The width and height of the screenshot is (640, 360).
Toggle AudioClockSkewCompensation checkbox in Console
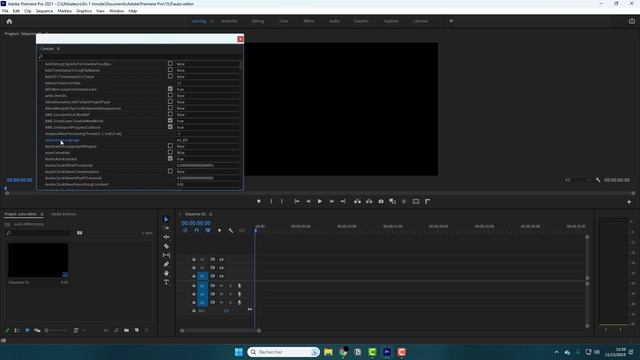click(170, 171)
